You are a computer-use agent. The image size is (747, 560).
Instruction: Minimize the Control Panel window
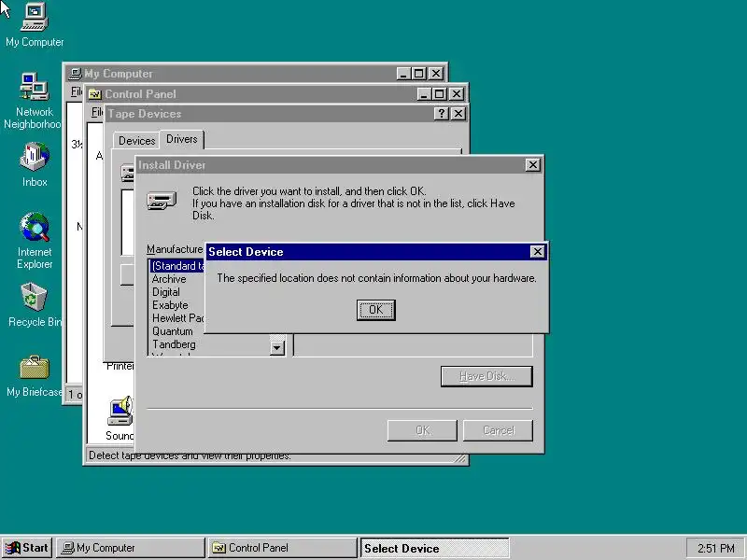[424, 94]
